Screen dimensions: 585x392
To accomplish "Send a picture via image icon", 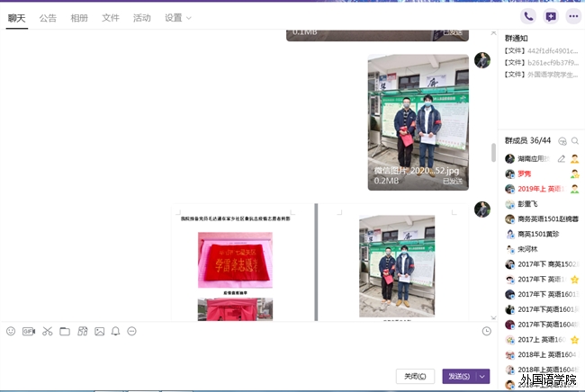I will pos(100,331).
